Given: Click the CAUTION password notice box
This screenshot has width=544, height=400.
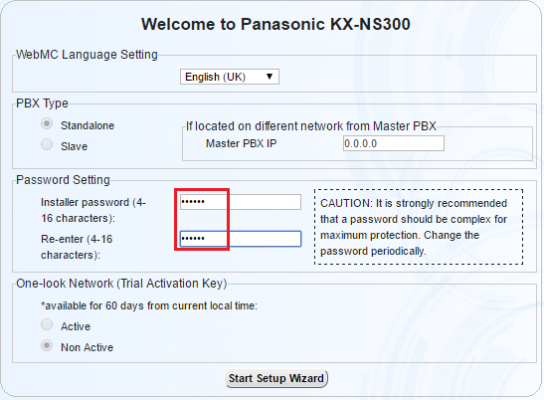Looking at the screenshot, I should 418,227.
